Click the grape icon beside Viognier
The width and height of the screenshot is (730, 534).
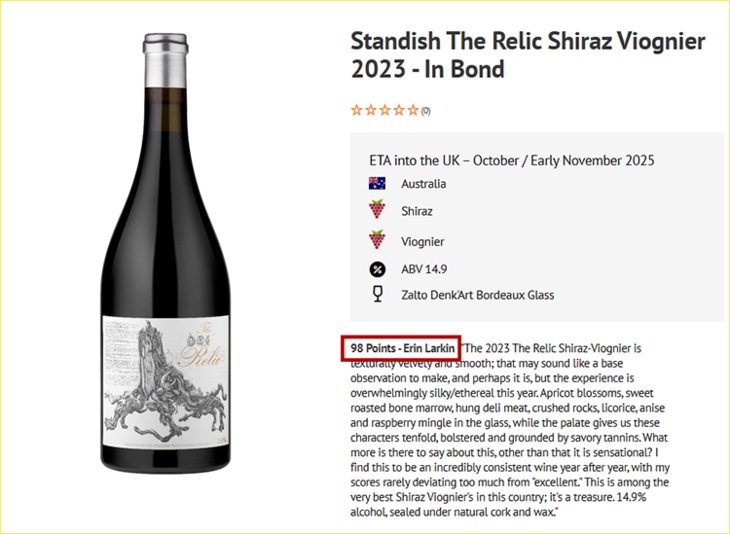pyautogui.click(x=377, y=241)
